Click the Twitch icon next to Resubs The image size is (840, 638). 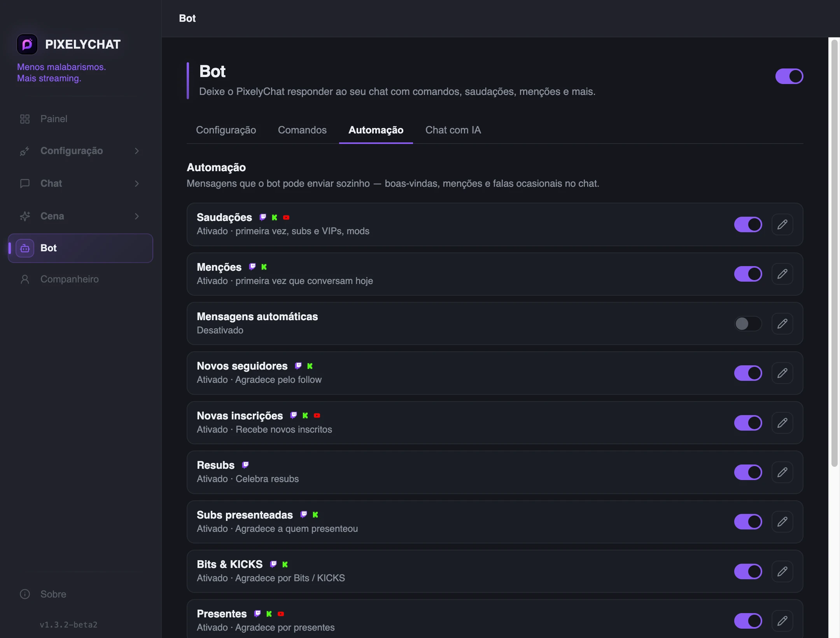245,465
